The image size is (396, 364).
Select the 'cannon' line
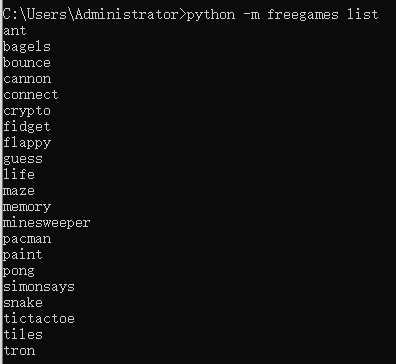point(27,79)
